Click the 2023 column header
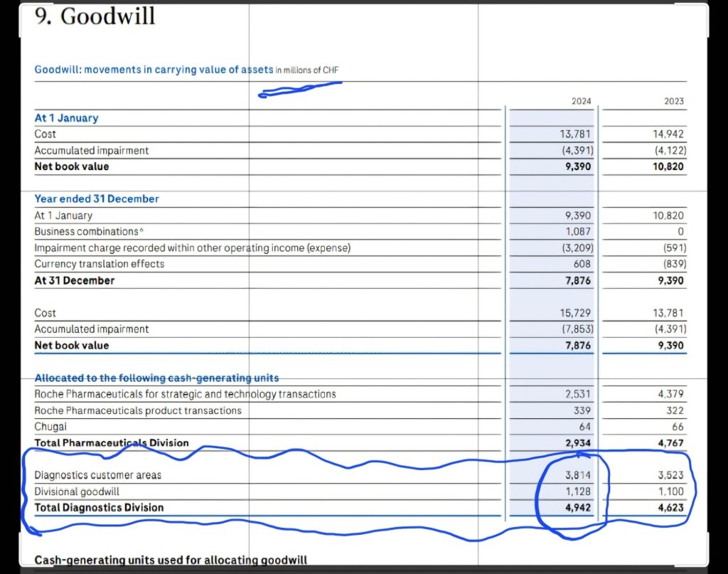Viewport: 728px width, 574px height. (x=674, y=101)
